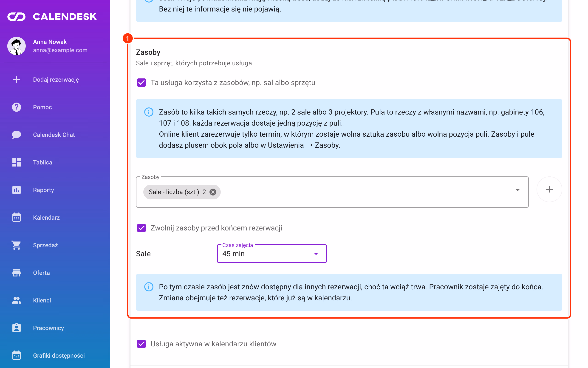The width and height of the screenshot is (588, 368).
Task: Open Pracownicy section
Action: [x=55, y=328]
